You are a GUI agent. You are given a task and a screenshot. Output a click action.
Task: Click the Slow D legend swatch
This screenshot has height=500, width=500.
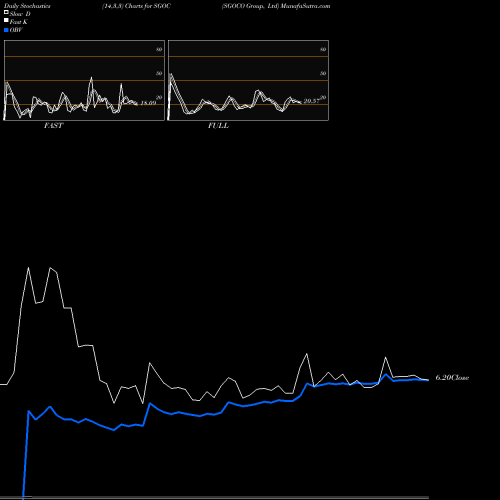6,12
